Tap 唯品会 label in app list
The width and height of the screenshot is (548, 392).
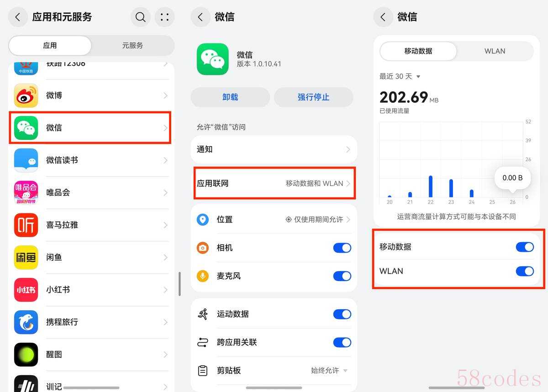pyautogui.click(x=58, y=192)
